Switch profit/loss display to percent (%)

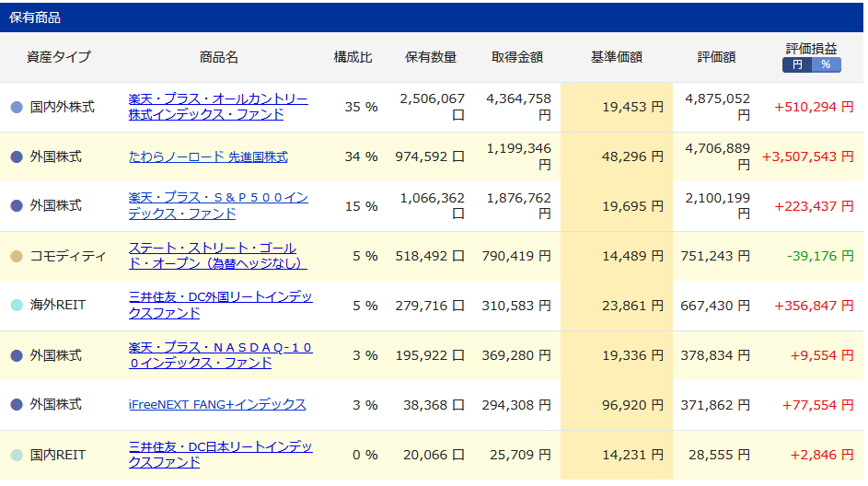click(x=827, y=64)
